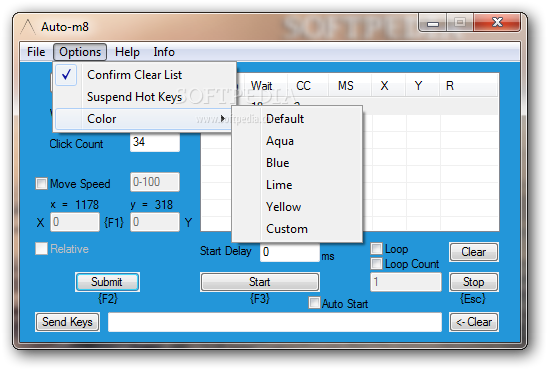Enable the Move Speed checkbox

click(41, 183)
